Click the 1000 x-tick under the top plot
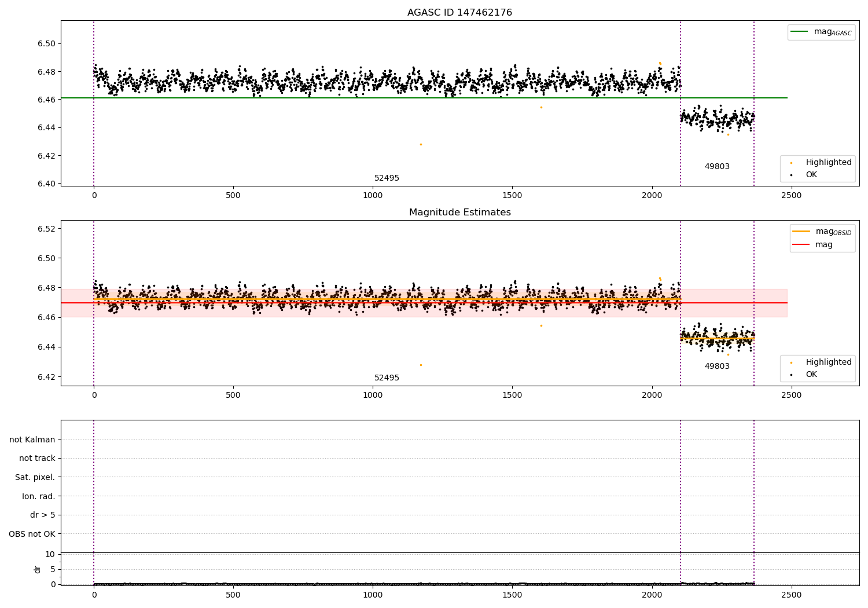 pos(373,196)
